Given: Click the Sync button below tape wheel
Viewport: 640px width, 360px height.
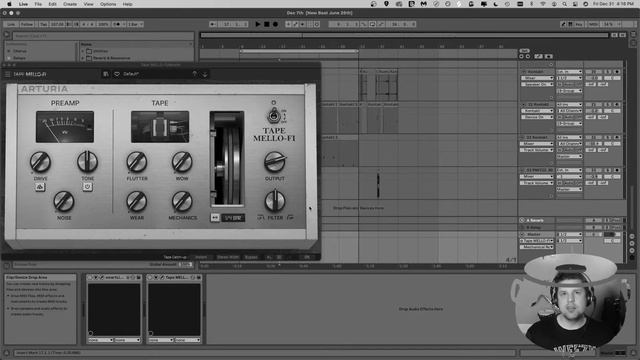Looking at the screenshot, I should 233,218.
